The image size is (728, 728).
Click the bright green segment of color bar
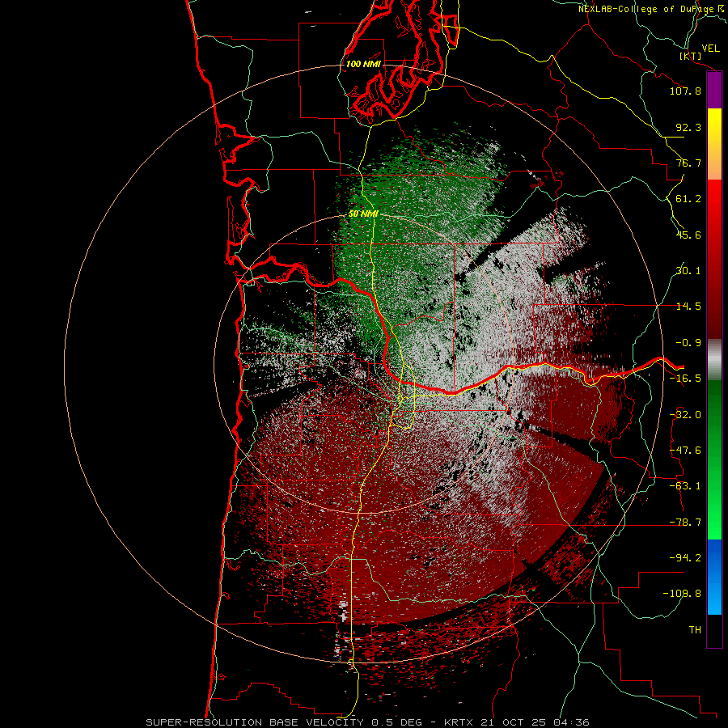[714, 459]
